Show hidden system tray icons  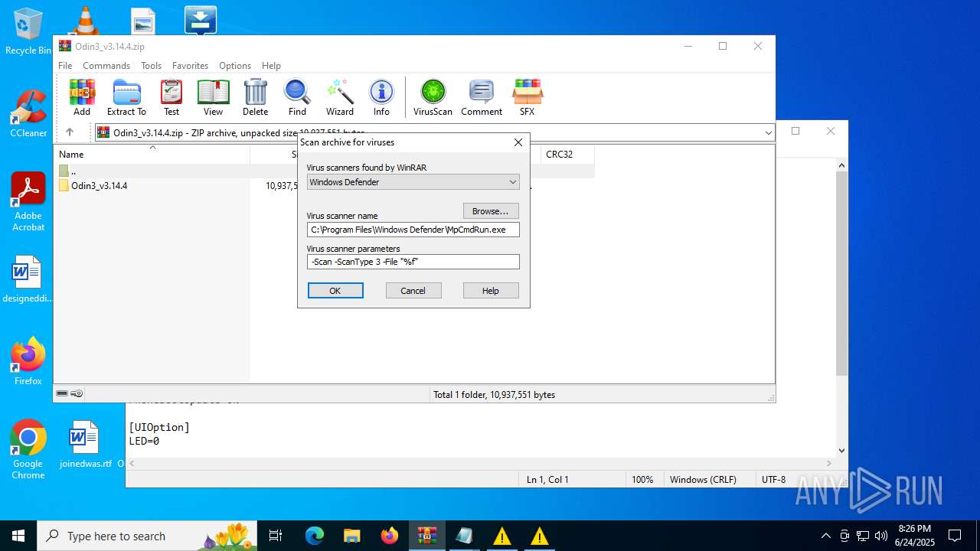[x=825, y=536]
